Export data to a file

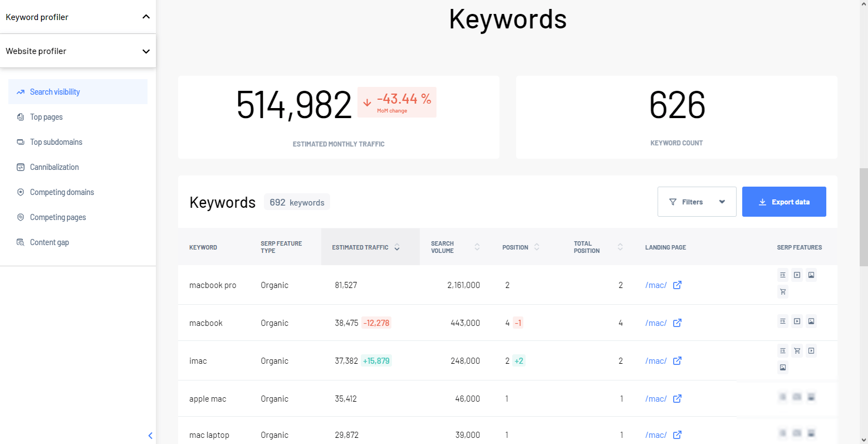784,202
